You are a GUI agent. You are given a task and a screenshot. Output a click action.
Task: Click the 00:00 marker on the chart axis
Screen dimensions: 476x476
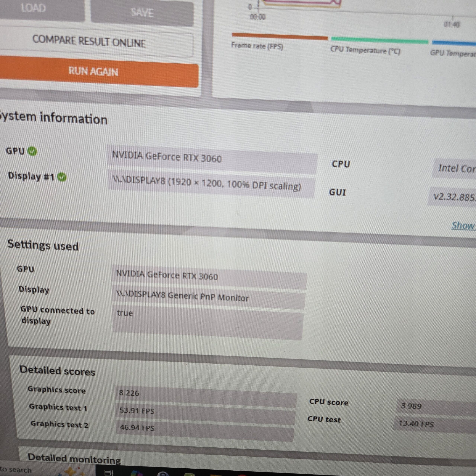pos(258,17)
